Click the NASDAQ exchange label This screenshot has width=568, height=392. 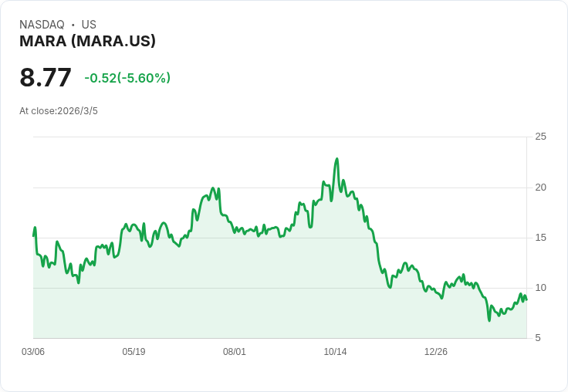tap(42, 24)
